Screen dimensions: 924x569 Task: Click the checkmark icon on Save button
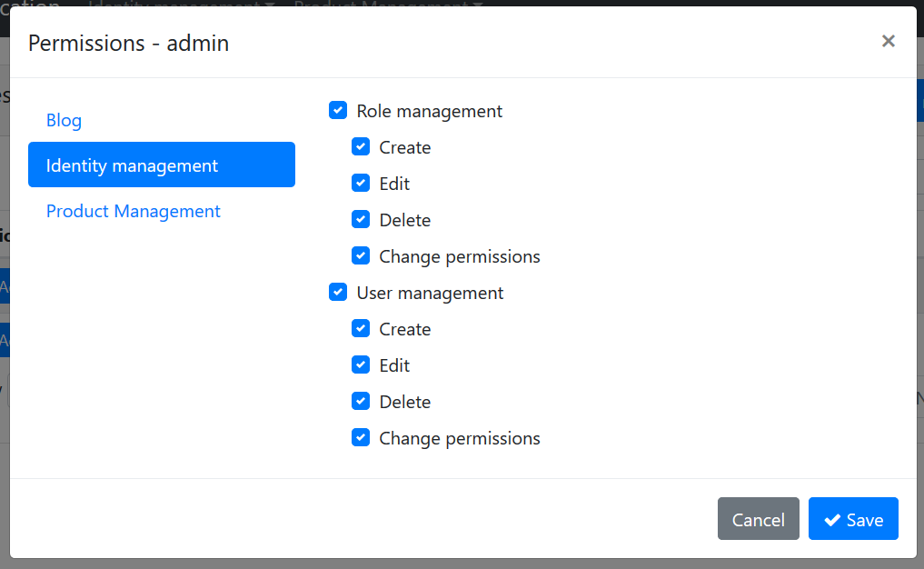(831, 519)
